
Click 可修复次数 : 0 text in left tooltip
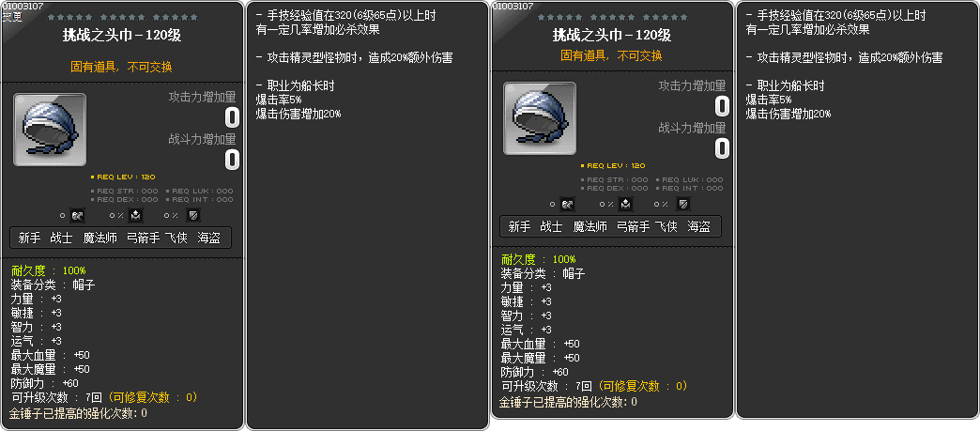(153, 396)
